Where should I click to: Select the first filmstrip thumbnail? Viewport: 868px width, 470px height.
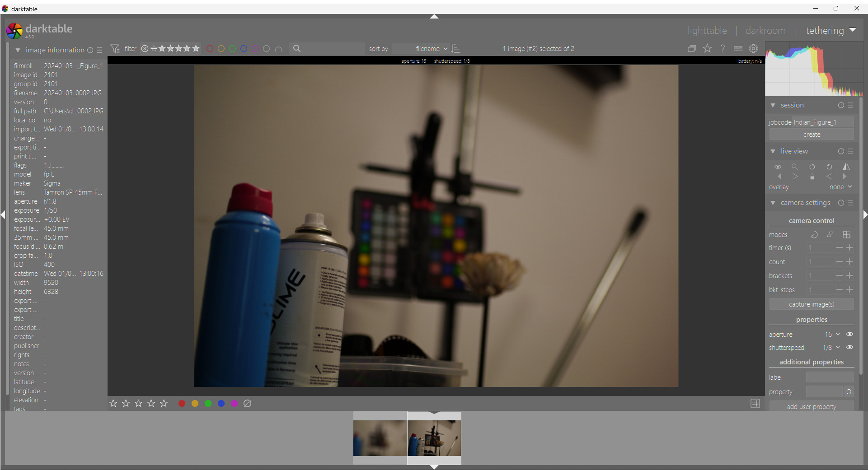[380, 438]
